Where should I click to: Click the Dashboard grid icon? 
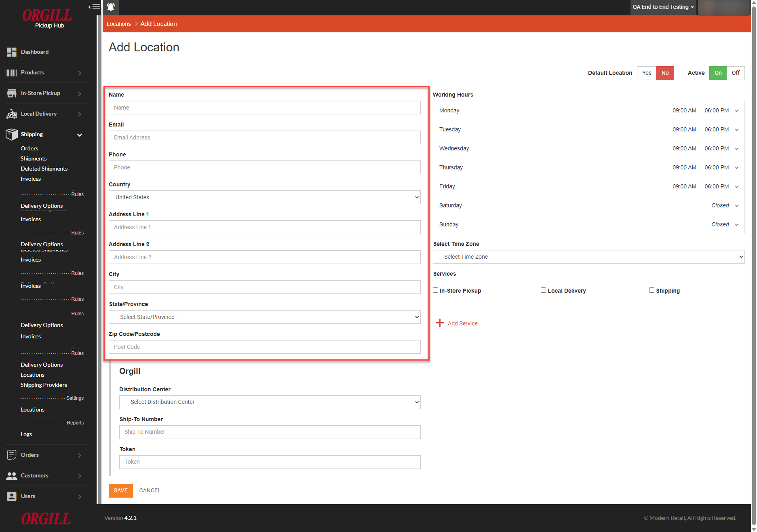[x=12, y=52]
